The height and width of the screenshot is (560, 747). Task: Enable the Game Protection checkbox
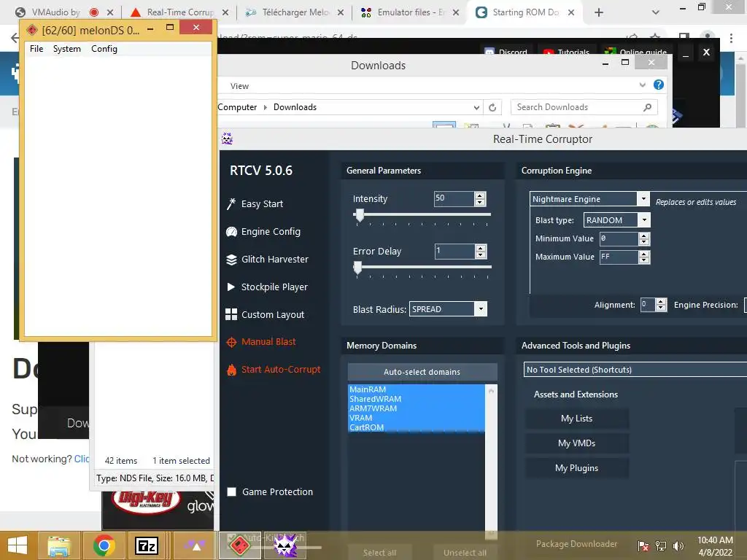[231, 492]
